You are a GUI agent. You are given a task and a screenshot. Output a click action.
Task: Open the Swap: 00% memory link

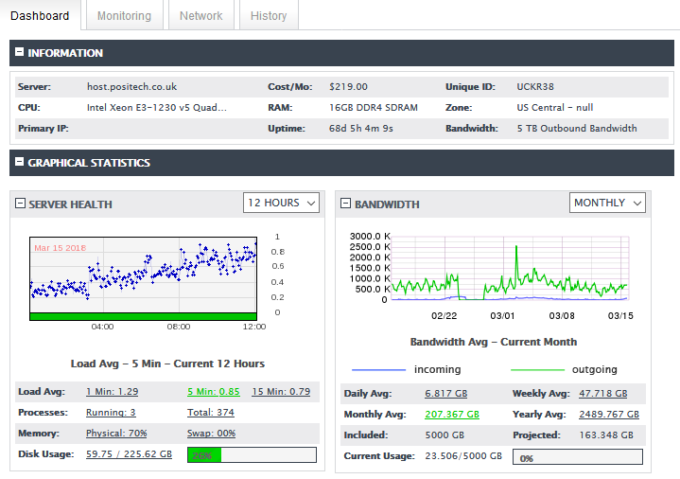[211, 433]
